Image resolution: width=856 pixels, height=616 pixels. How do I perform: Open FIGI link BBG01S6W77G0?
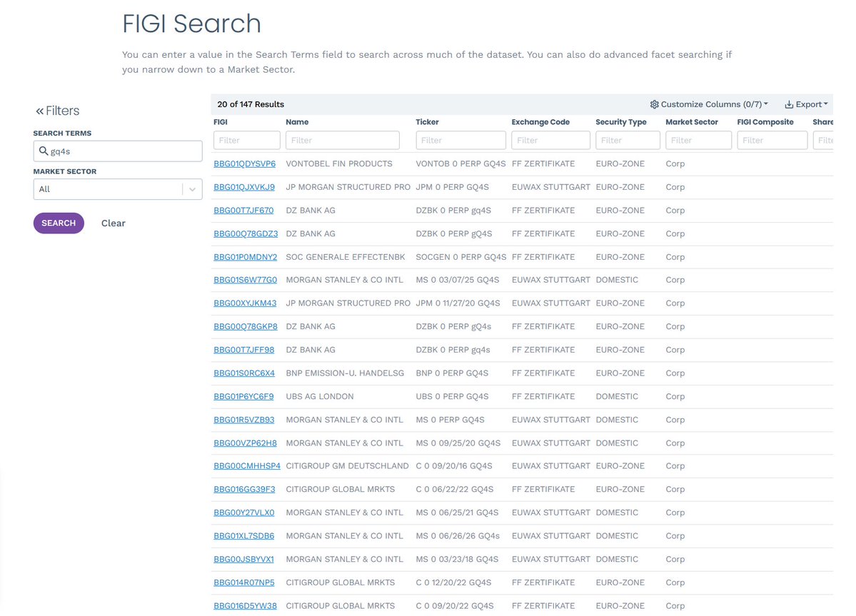click(245, 280)
